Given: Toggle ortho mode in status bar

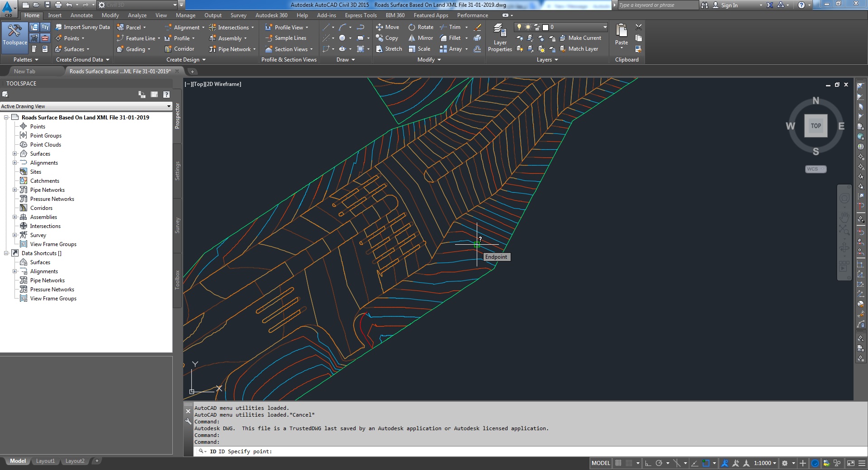Looking at the screenshot, I should [x=648, y=463].
